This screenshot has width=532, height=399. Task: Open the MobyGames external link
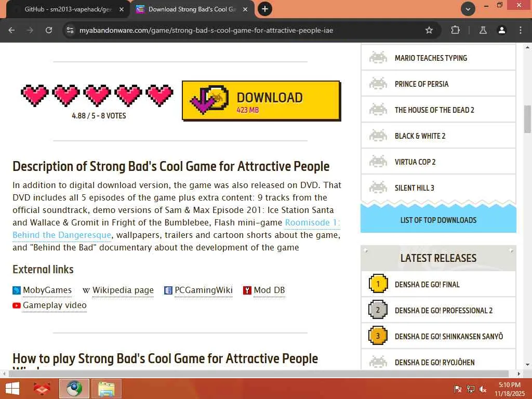[47, 290]
